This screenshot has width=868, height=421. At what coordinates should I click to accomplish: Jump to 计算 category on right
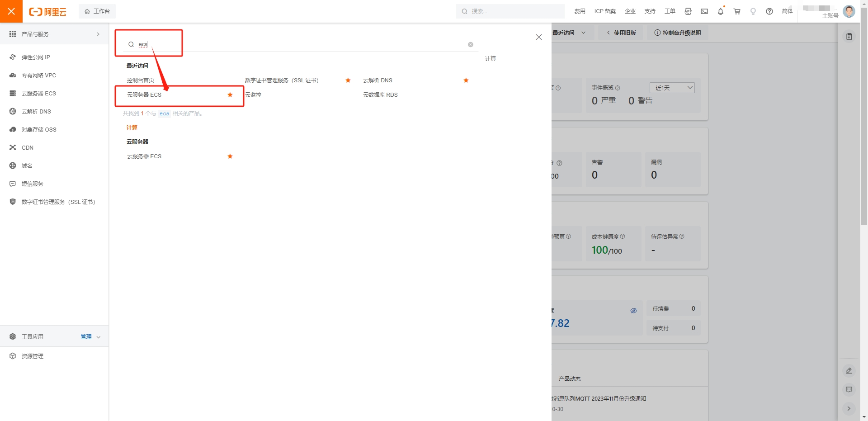[x=491, y=58]
